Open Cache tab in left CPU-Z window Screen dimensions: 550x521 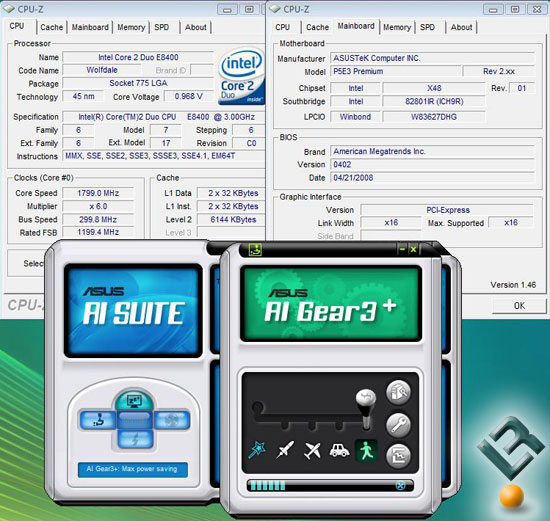point(52,27)
